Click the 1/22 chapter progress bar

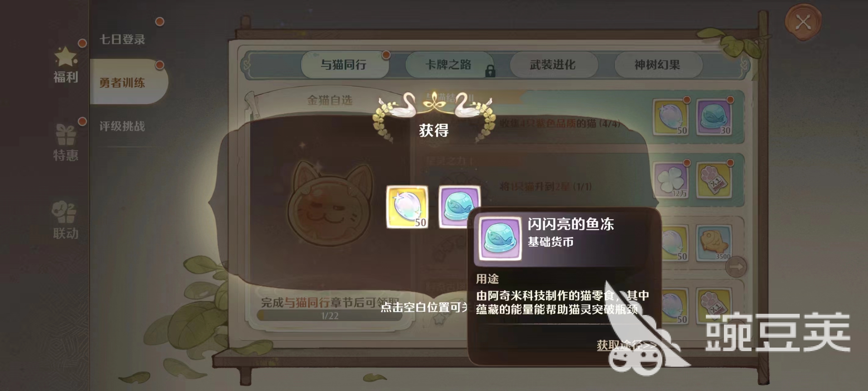(329, 316)
